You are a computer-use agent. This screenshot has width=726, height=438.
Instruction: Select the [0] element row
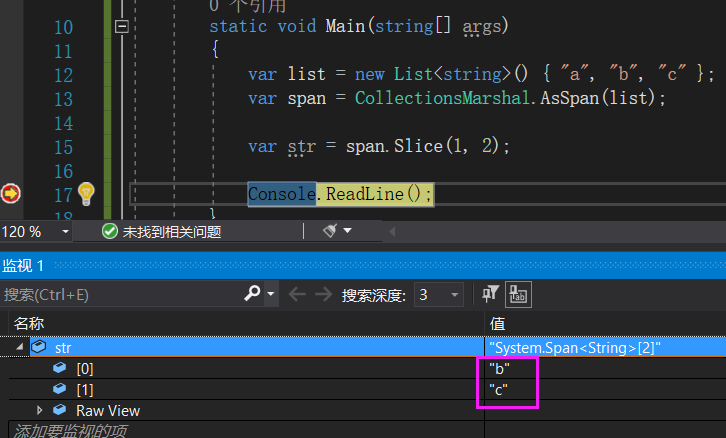[x=85, y=369]
